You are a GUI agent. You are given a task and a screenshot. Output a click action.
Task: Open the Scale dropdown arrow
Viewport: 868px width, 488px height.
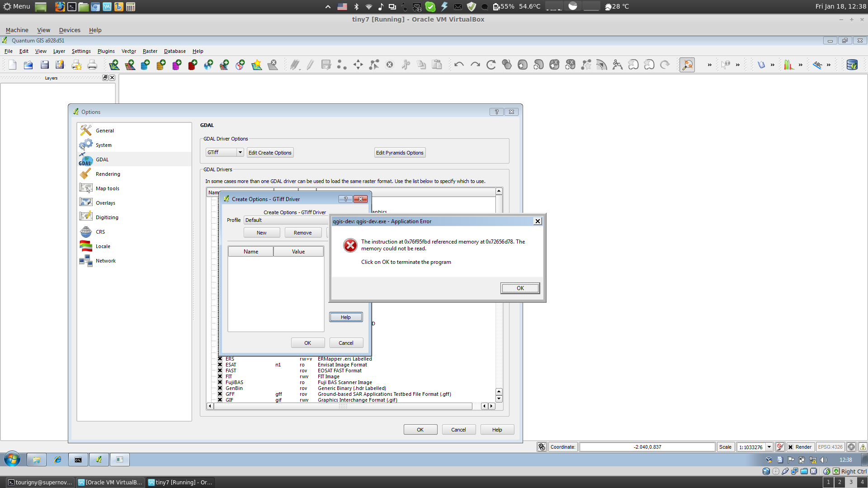click(x=769, y=447)
